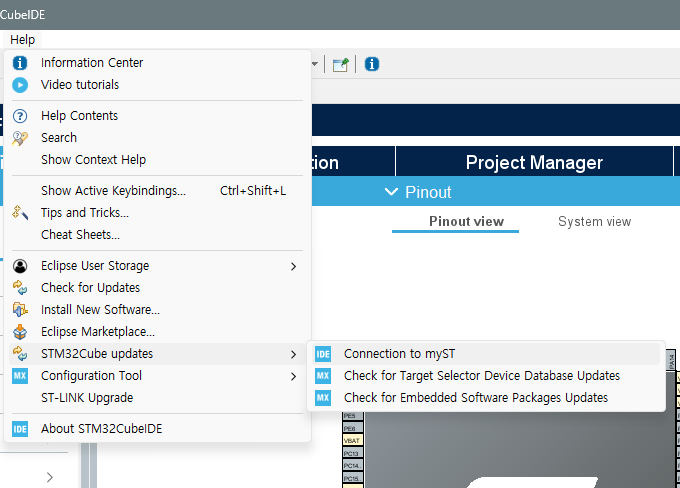680x488 pixels.
Task: Collapse the Pinout dropdown chevron
Action: tap(391, 192)
